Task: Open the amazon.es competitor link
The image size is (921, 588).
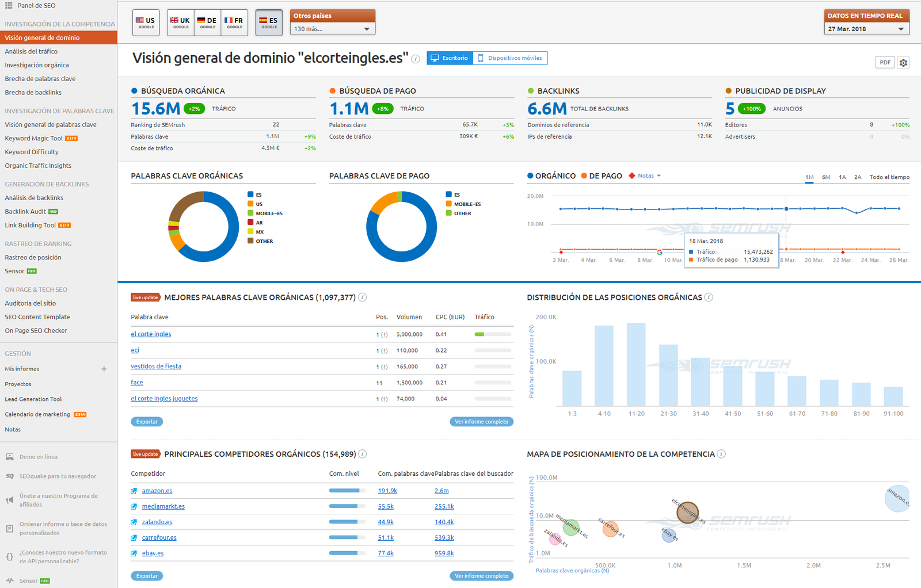Action: [x=156, y=490]
